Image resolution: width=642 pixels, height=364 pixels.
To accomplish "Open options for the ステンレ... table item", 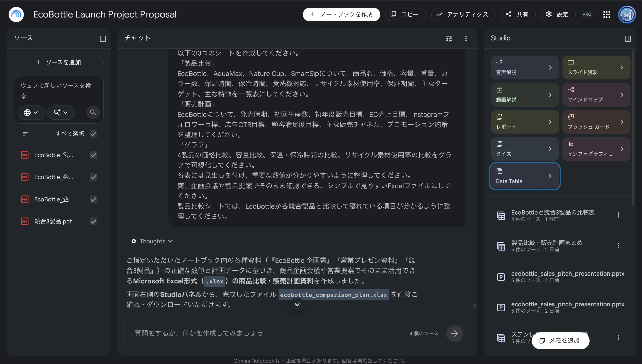I will [618, 337].
